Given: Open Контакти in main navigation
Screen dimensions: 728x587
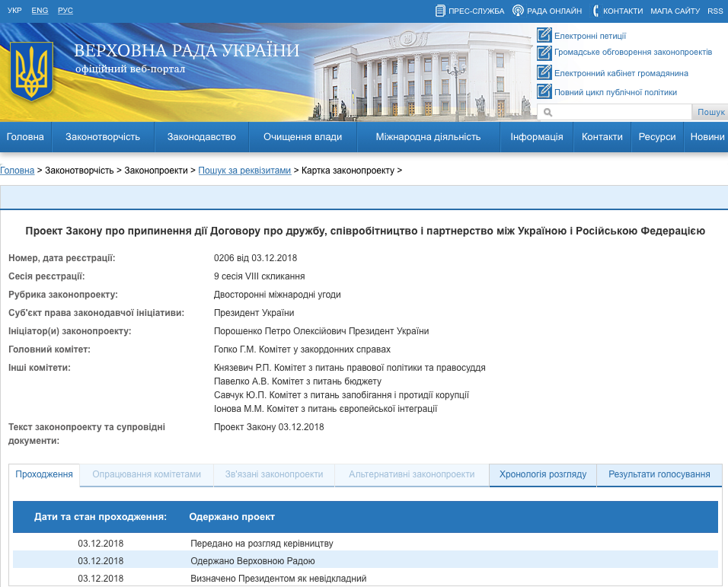Looking at the screenshot, I should coord(602,137).
